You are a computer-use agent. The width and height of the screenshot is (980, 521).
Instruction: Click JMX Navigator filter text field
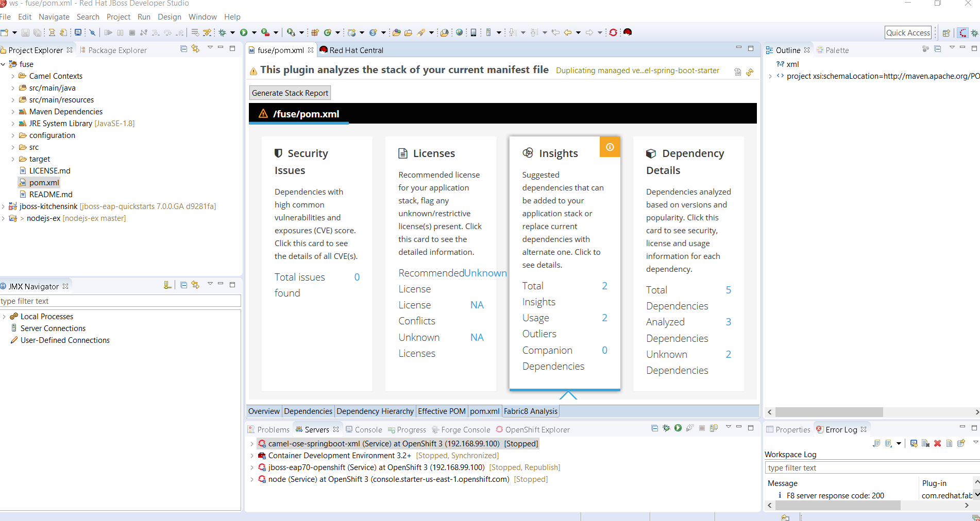tap(121, 301)
